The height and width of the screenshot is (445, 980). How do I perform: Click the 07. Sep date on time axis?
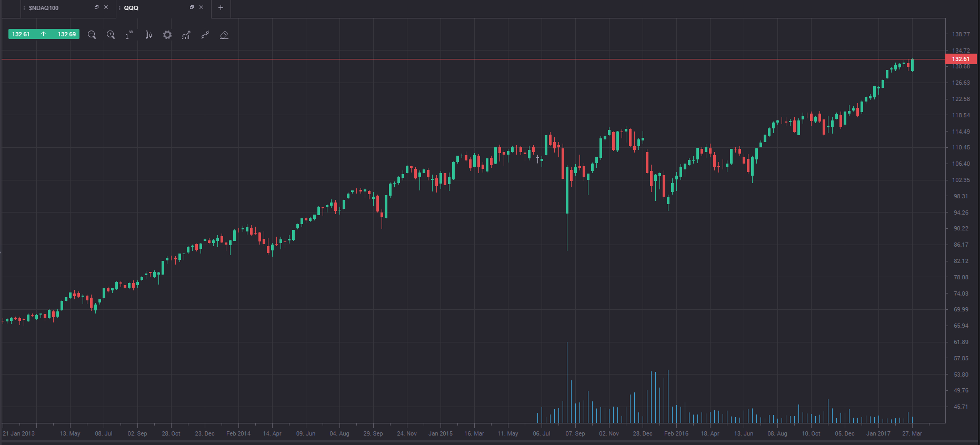(x=575, y=433)
